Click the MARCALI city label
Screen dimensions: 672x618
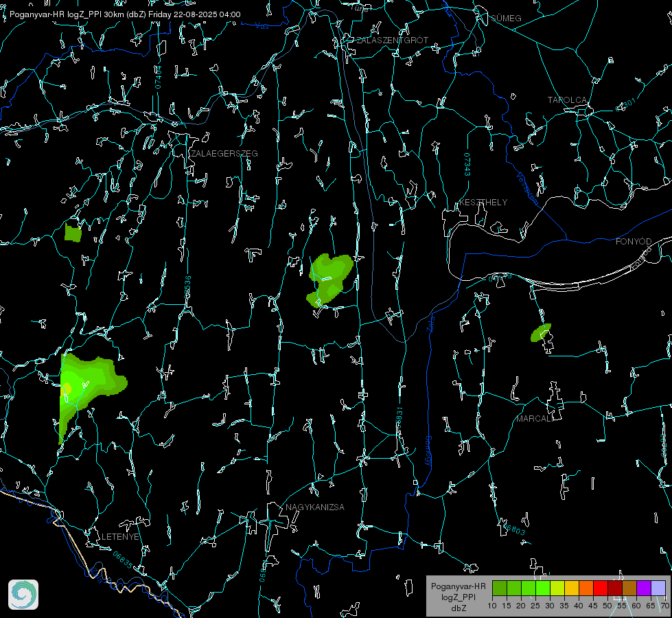pyautogui.click(x=535, y=419)
